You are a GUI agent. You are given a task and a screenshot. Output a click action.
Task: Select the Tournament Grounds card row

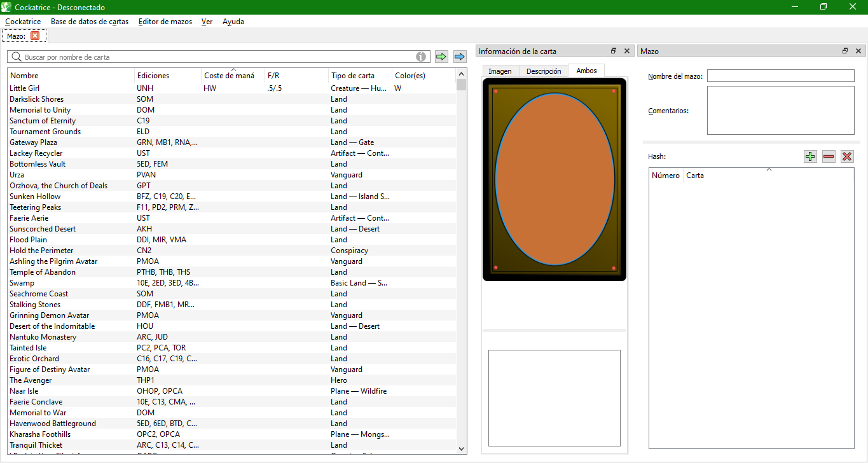tap(232, 132)
